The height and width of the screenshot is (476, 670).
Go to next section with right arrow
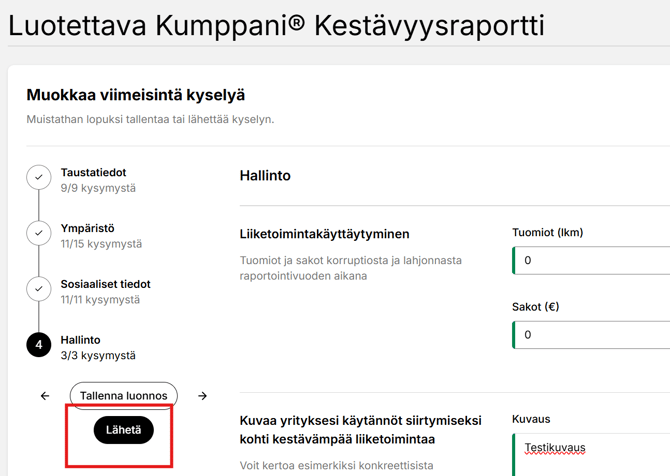(203, 396)
